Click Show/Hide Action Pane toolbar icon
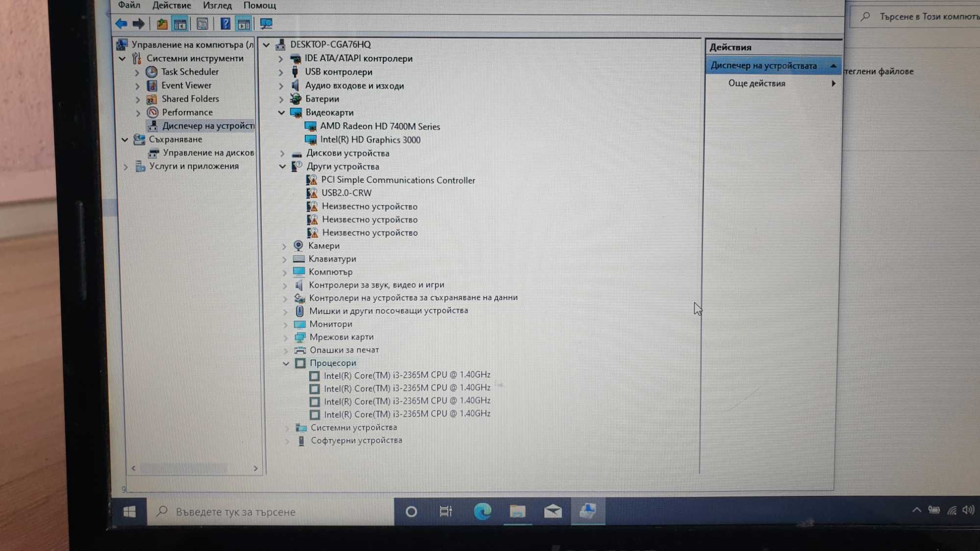Screen dimensions: 980x551 pos(244,24)
